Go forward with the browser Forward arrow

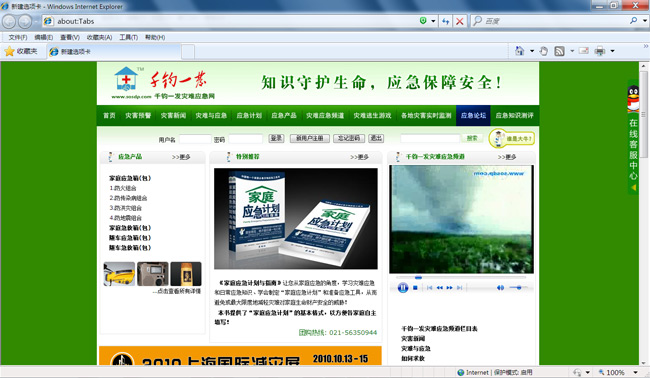click(x=25, y=21)
